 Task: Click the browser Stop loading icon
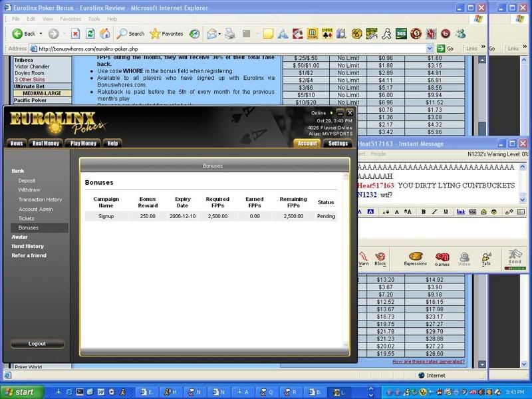(x=76, y=33)
